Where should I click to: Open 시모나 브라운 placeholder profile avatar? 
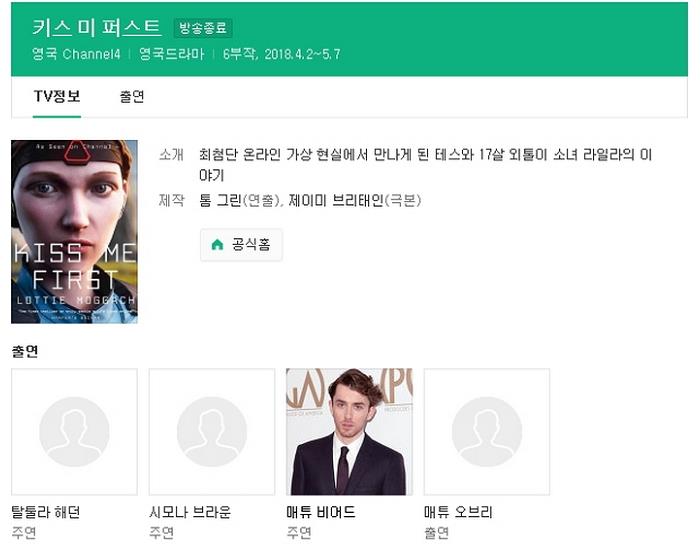click(x=212, y=431)
